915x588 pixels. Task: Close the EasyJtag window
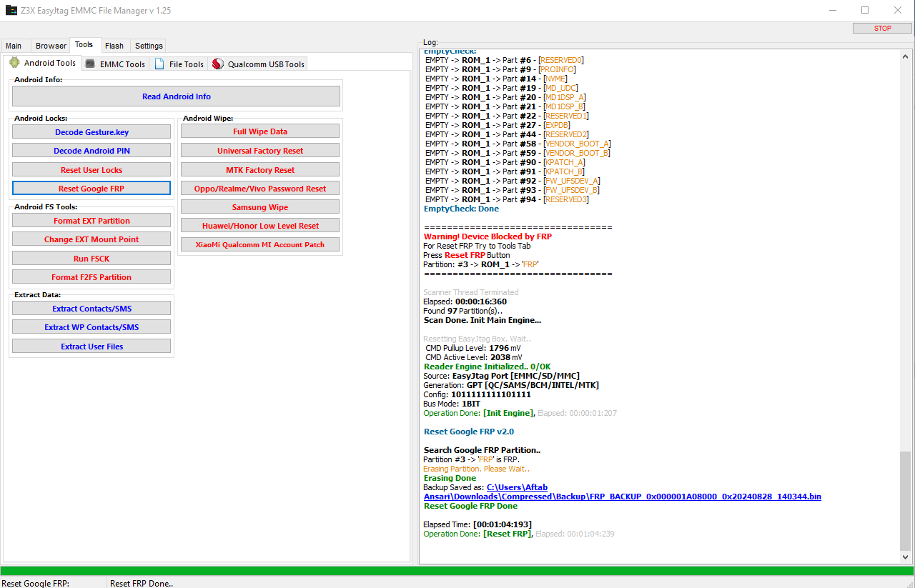[x=898, y=11]
